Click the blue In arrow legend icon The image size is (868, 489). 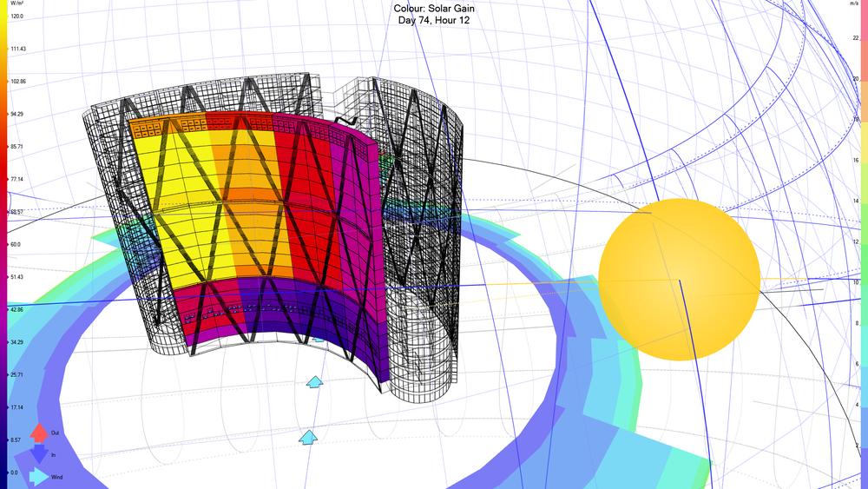(39, 453)
